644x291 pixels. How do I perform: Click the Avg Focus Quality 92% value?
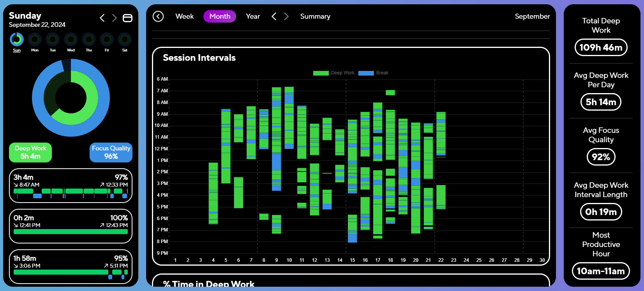[601, 157]
